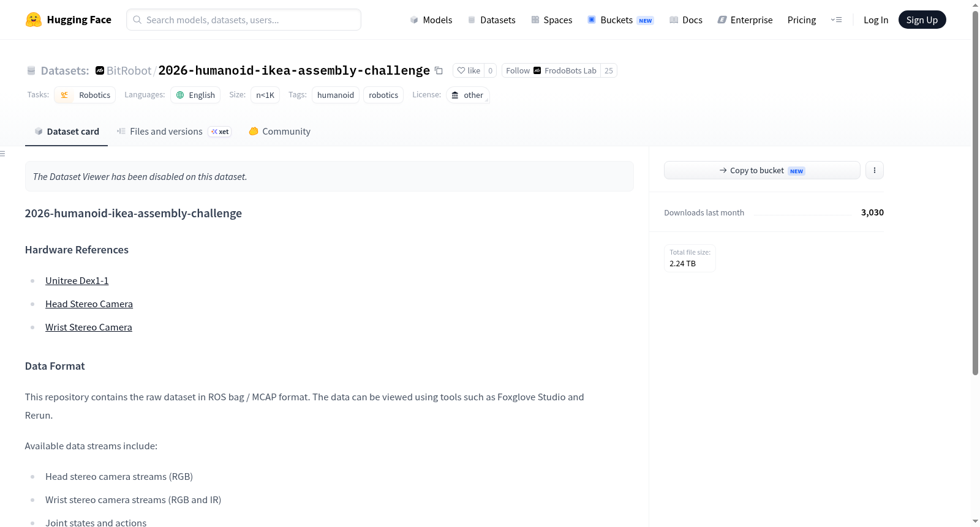
Task: Open the more options kebab menu
Action: point(875,170)
